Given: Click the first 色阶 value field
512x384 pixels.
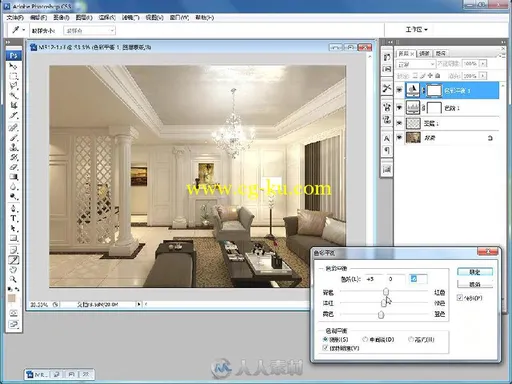Looking at the screenshot, I should (x=374, y=279).
